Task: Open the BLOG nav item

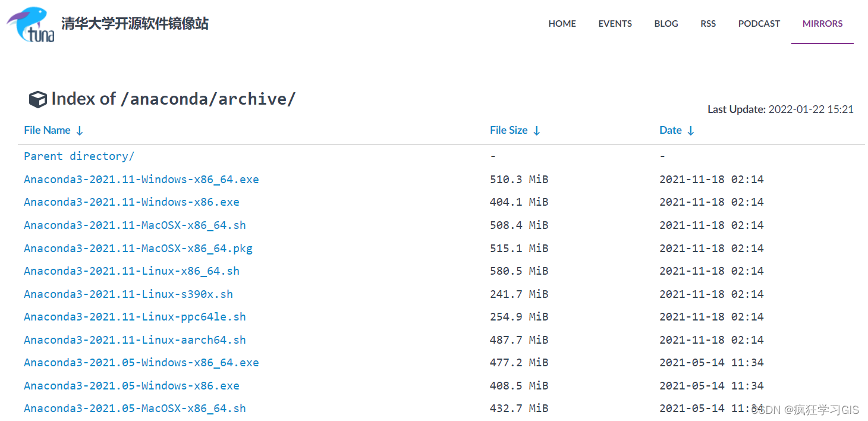Action: pos(666,24)
